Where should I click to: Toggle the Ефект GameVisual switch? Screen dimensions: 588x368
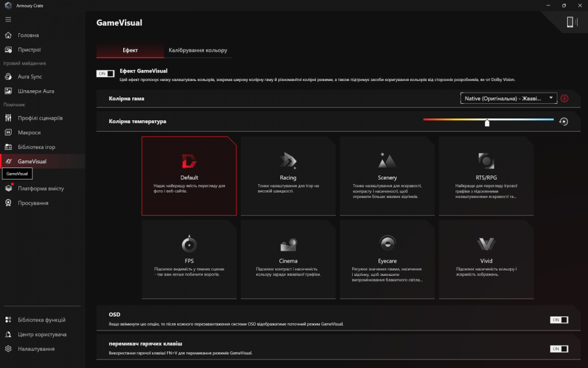[x=105, y=74]
